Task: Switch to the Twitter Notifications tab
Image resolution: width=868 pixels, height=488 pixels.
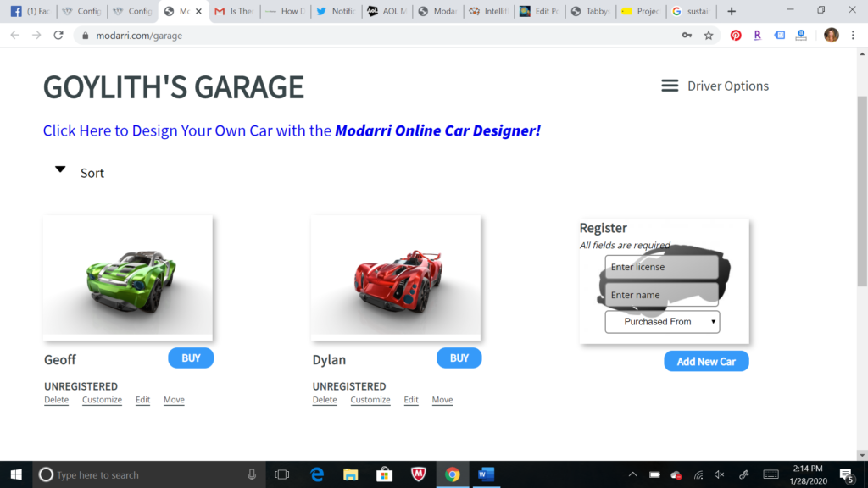Action: click(x=335, y=12)
